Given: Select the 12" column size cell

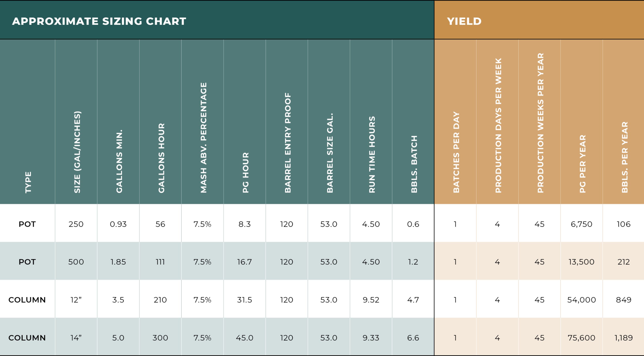Looking at the screenshot, I should pyautogui.click(x=76, y=300).
